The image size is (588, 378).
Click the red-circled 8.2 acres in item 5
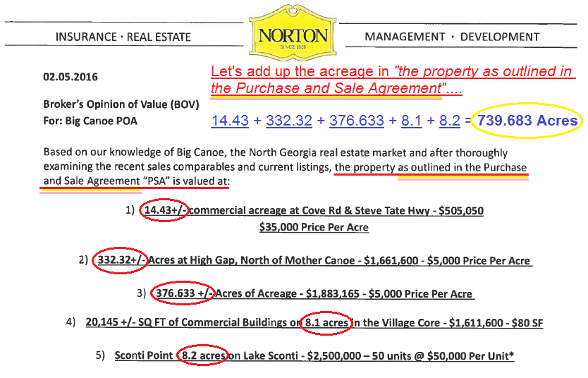[202, 355]
